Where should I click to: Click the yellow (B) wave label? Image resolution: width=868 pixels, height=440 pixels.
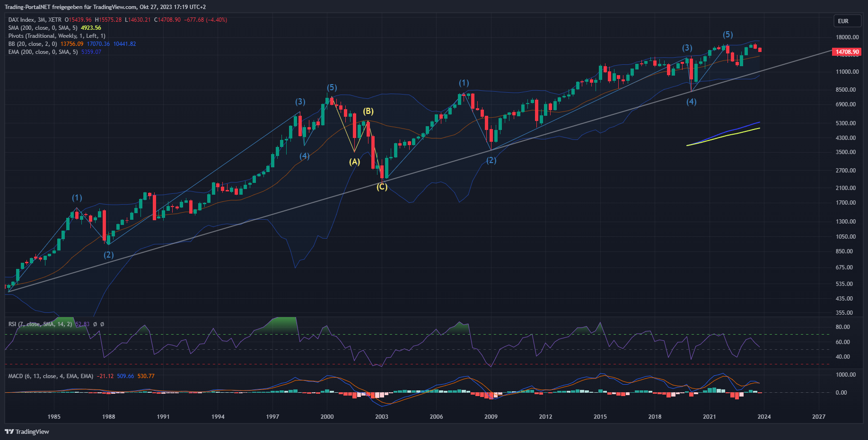pos(368,111)
